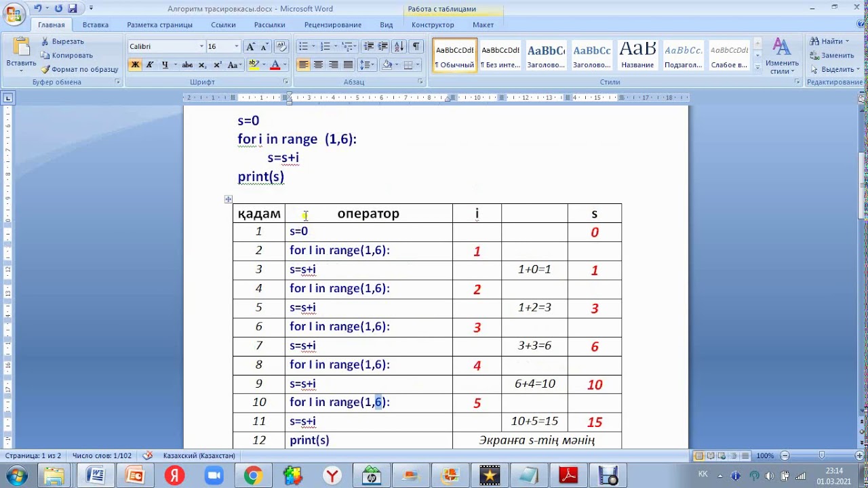868x488 pixels.
Task: Toggle ruler with the view ruler button
Action: coord(861,98)
